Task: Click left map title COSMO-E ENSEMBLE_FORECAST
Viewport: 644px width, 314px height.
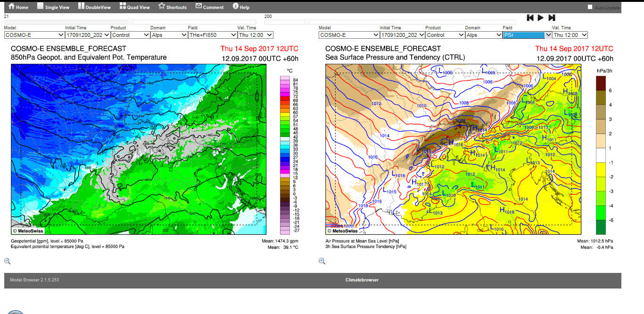Action: point(69,49)
